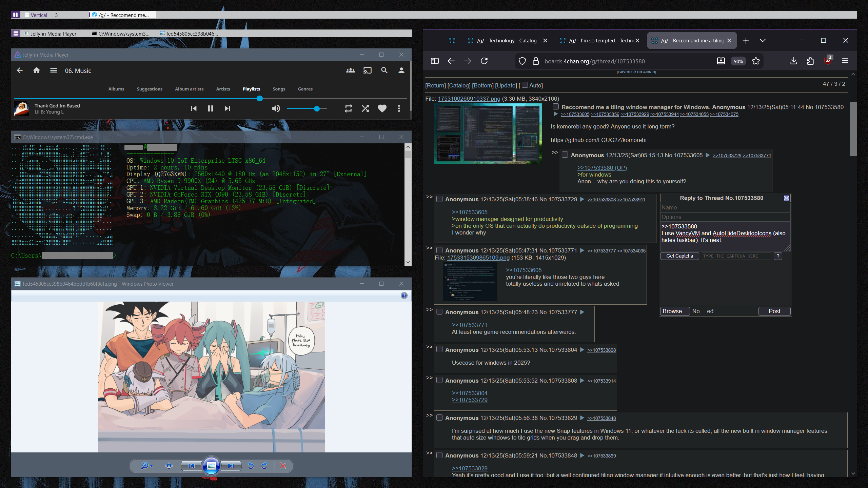Click the heart favorite icon
The height and width of the screenshot is (488, 868).
point(382,108)
